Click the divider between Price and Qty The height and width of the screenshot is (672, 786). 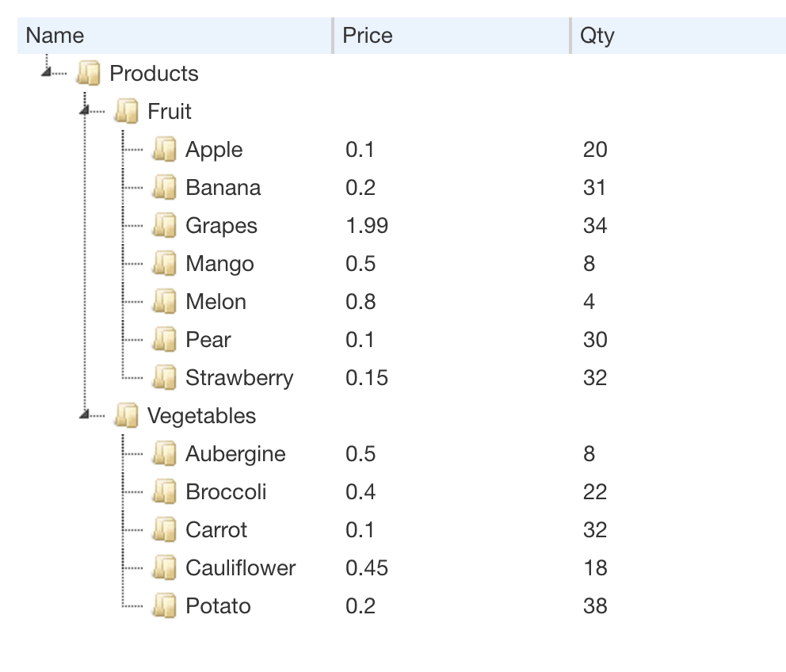pos(570,36)
